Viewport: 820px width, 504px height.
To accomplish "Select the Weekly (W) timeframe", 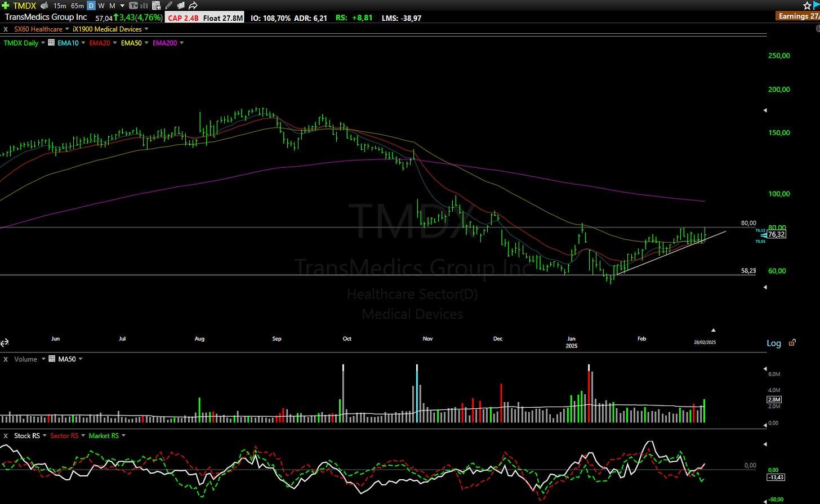I will coord(101,6).
